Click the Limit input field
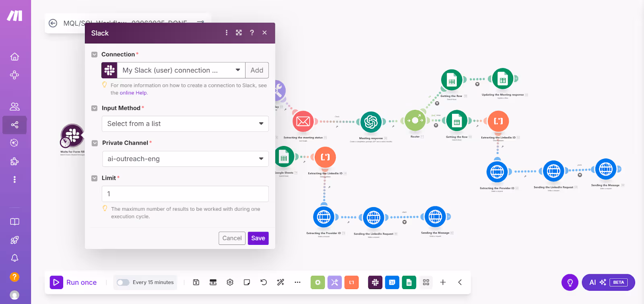 tap(185, 194)
